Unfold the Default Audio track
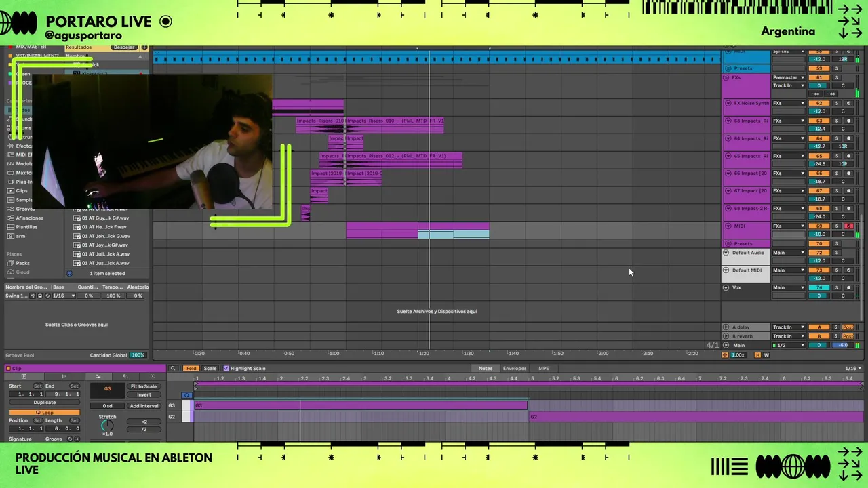This screenshot has height=488, width=868. pos(726,253)
